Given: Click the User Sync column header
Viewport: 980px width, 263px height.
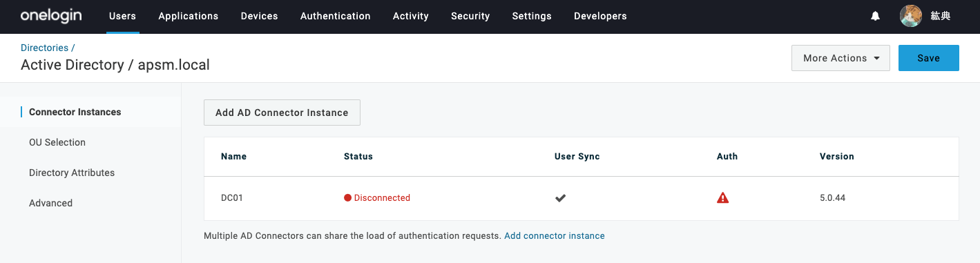Looking at the screenshot, I should pyautogui.click(x=577, y=157).
